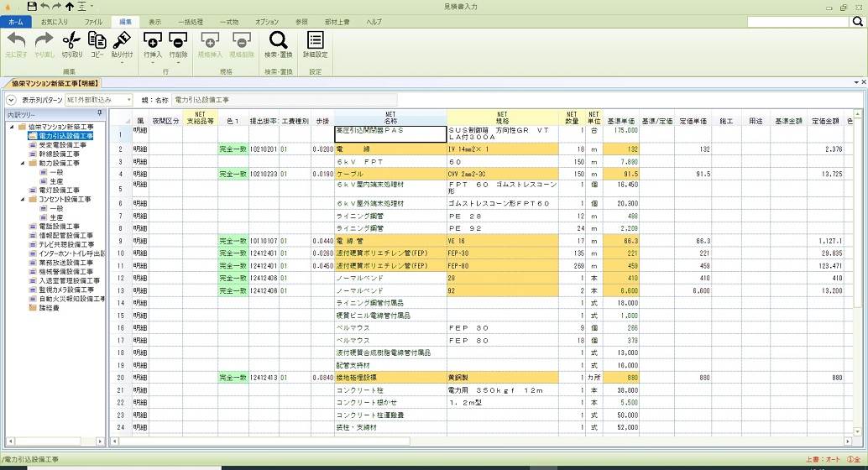Click the NET 規格 column header
This screenshot has height=470, width=868.
click(502, 117)
